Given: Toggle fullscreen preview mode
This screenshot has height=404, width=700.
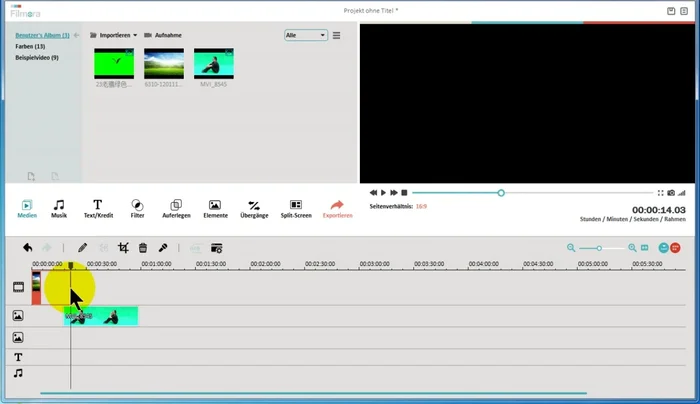Looking at the screenshot, I should coord(660,192).
